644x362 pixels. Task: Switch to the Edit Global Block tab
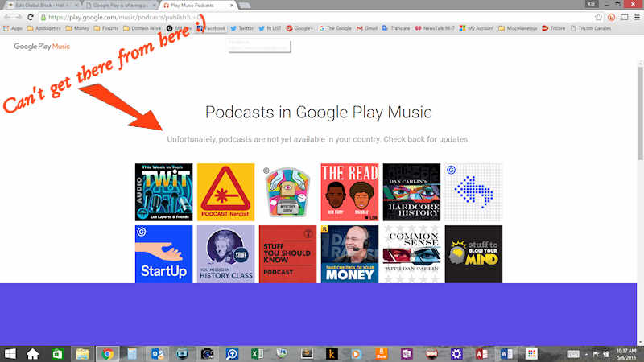point(42,5)
